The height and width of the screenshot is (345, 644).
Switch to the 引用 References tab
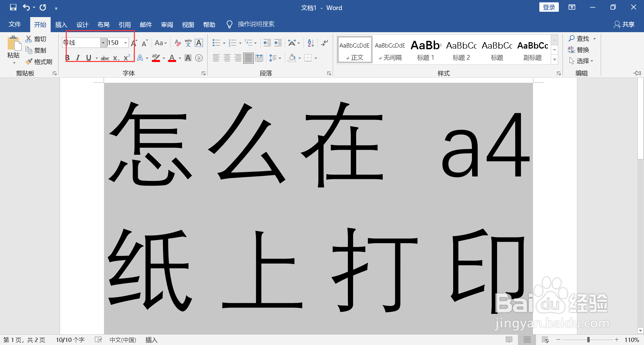coord(124,24)
